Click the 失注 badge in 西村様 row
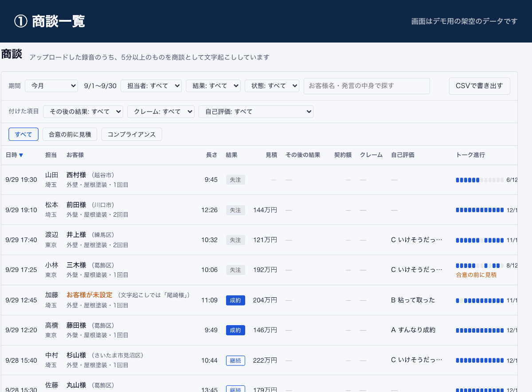The height and width of the screenshot is (392, 532). tap(235, 180)
